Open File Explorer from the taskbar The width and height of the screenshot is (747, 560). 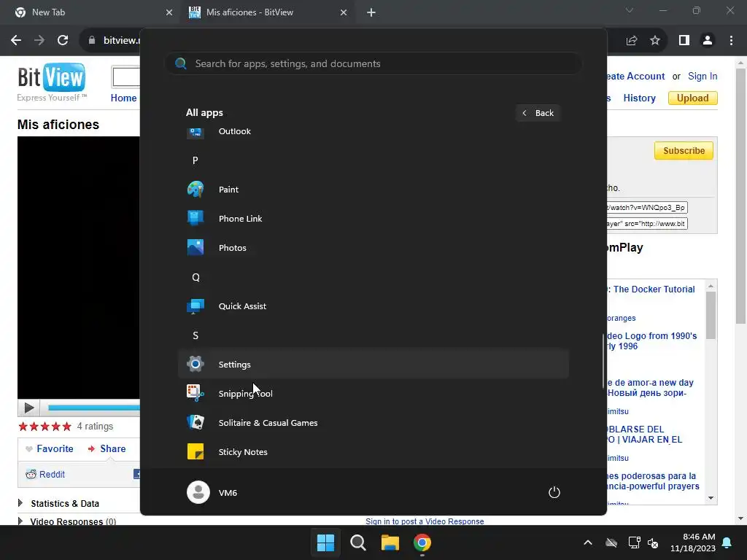click(x=390, y=542)
